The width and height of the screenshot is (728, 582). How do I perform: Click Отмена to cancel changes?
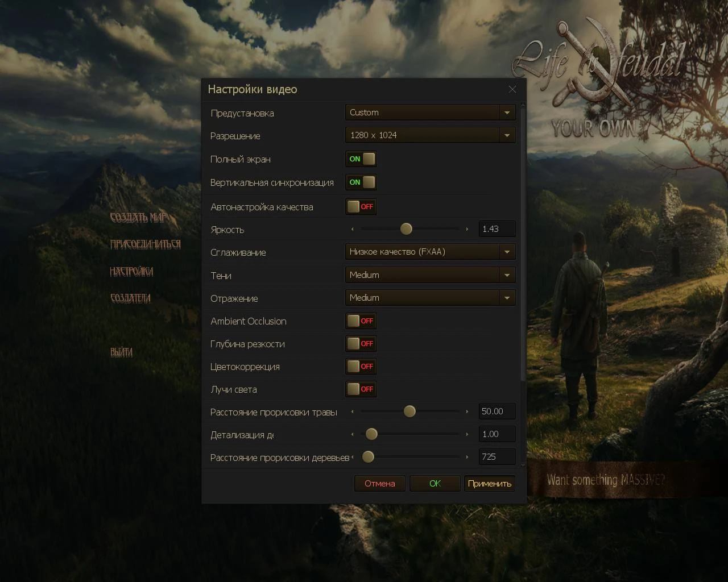click(x=379, y=483)
